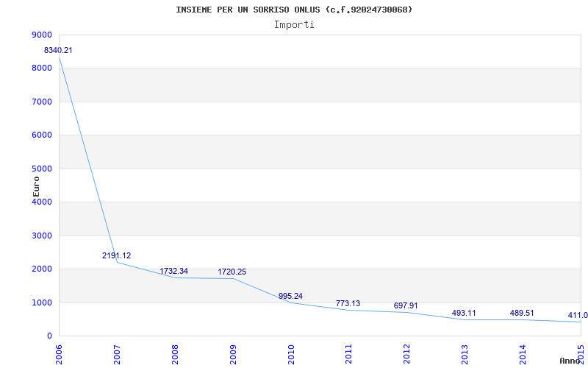
Task: Click the Euro y-axis title
Action: 36,186
